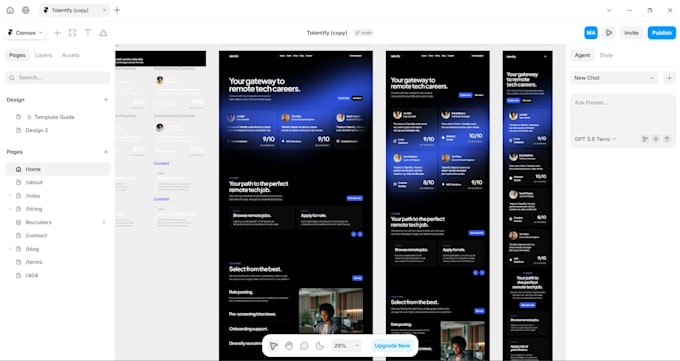Toggle dark mode moon icon
The height and width of the screenshot is (361, 680).
pyautogui.click(x=320, y=346)
